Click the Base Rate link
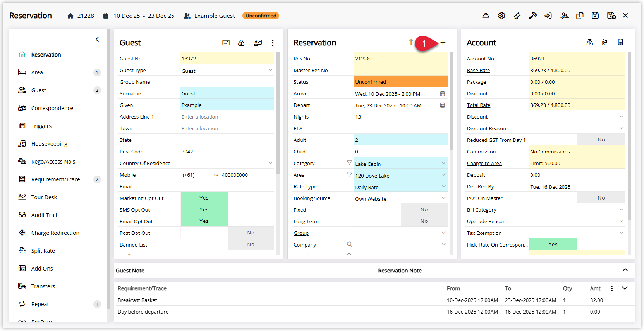644x331 pixels. 478,70
